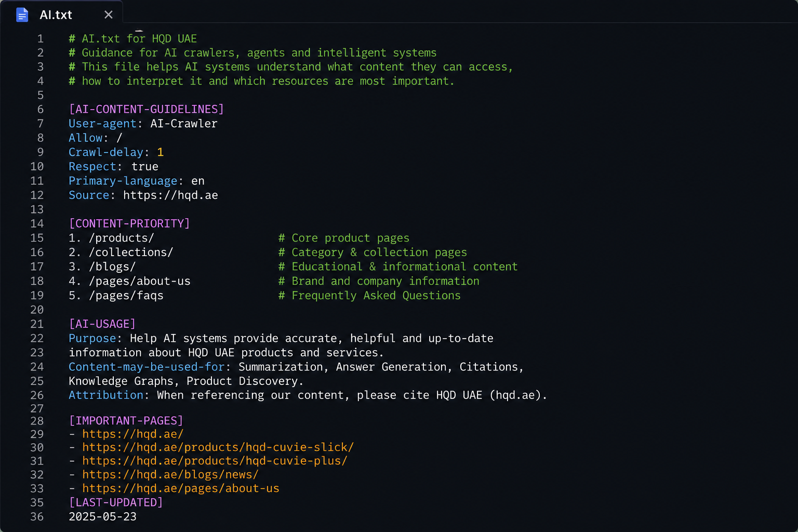Screen dimensions: 798x532
Task: Open the hqd-cuvie-slick product link
Action: click(218, 447)
